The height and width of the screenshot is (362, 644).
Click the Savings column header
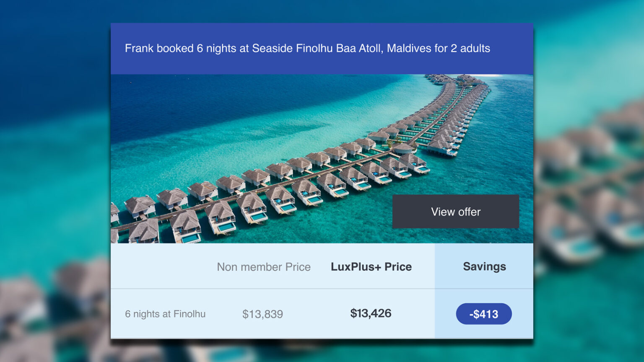[484, 266]
